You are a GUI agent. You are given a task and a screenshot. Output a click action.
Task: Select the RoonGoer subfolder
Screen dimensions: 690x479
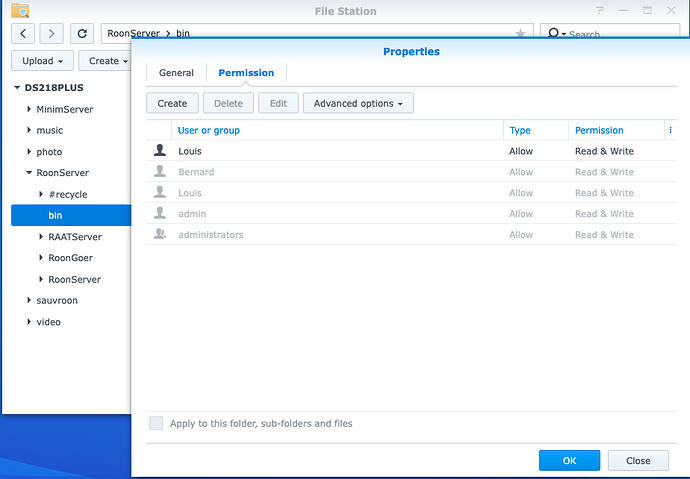[70, 258]
